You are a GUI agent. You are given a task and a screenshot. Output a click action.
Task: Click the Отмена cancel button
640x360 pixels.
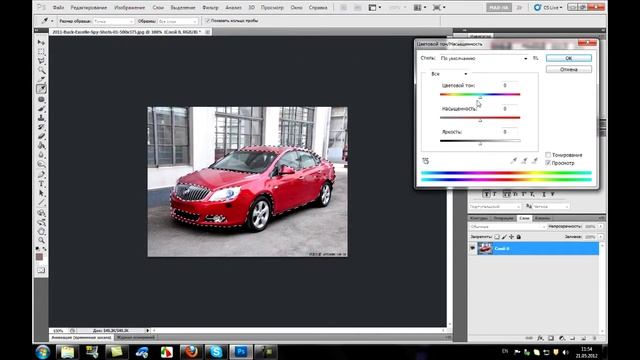[x=569, y=69]
